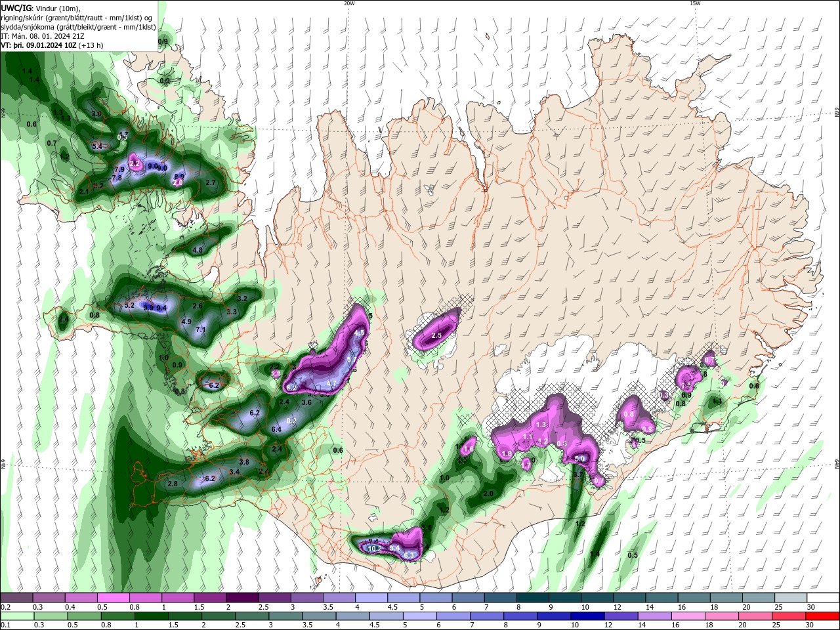Select the dark teal swatch between 8 and 9, upper legend
This screenshot has width=840, height=630.
[x=532, y=598]
